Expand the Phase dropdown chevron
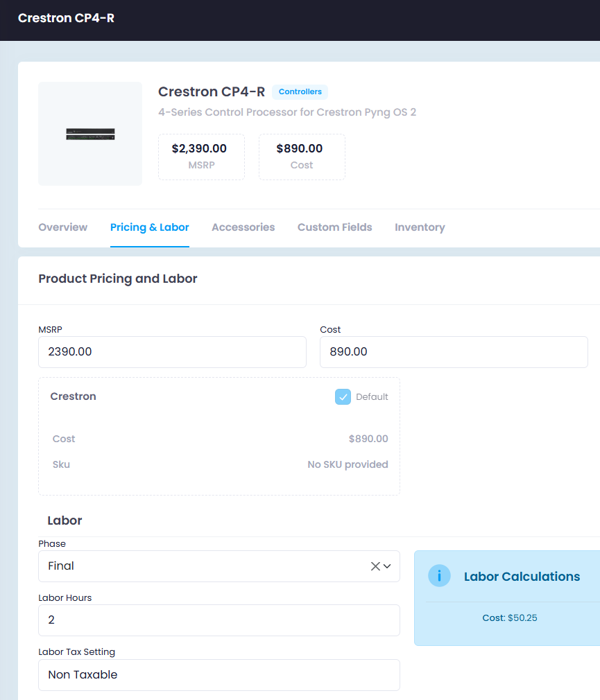The width and height of the screenshot is (600, 700). click(x=387, y=566)
